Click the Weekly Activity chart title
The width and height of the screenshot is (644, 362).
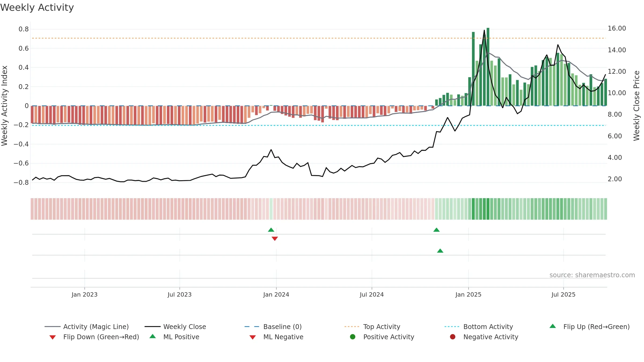point(37,8)
